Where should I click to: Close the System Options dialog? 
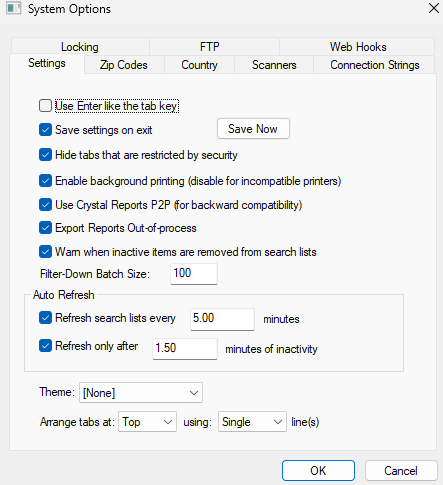[434, 8]
